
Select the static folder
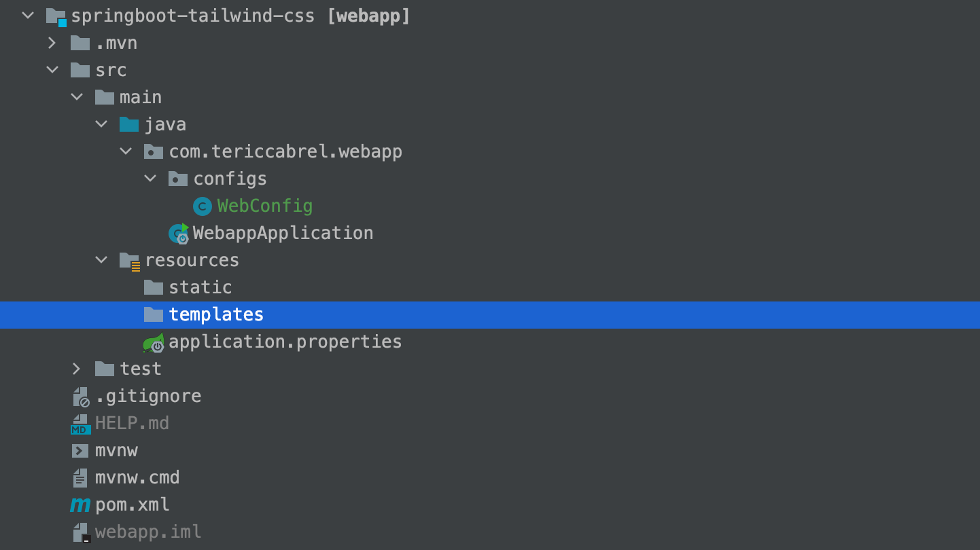coord(200,287)
